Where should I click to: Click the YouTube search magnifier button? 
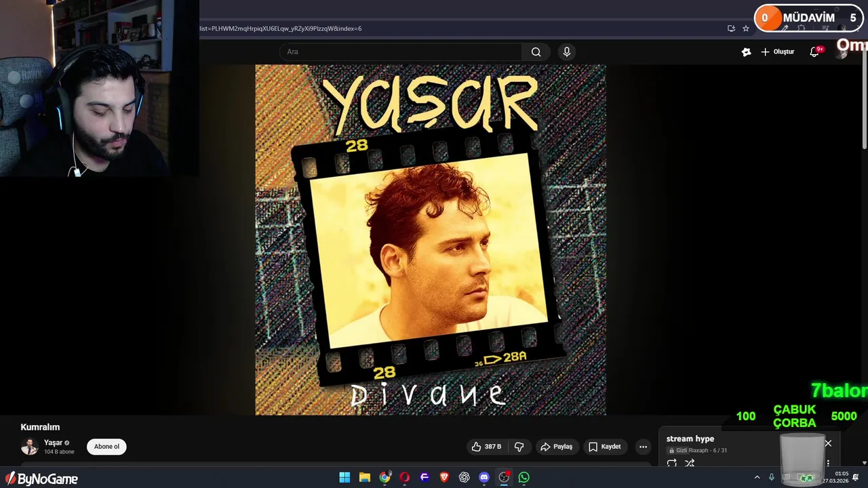click(x=536, y=52)
